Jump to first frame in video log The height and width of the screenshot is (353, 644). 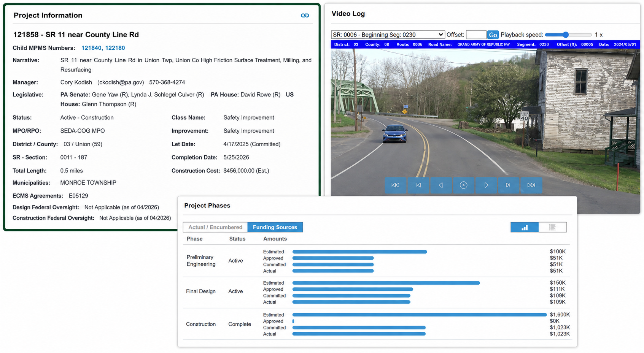pyautogui.click(x=395, y=185)
